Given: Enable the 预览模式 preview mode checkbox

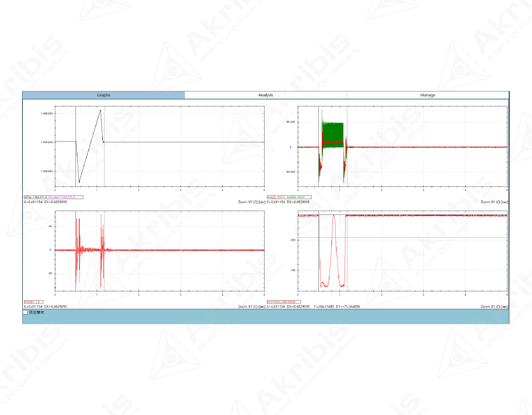Looking at the screenshot, I should (25, 312).
